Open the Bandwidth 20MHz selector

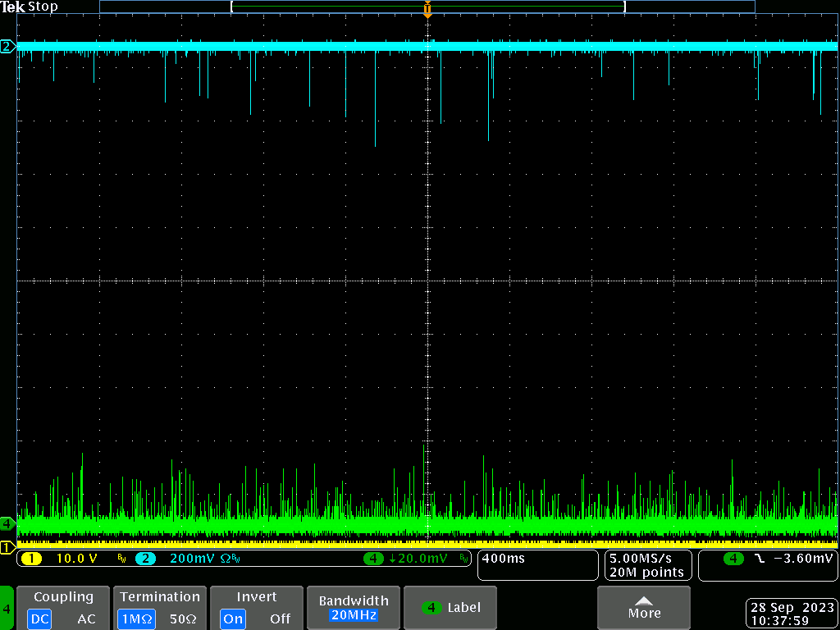tap(353, 608)
